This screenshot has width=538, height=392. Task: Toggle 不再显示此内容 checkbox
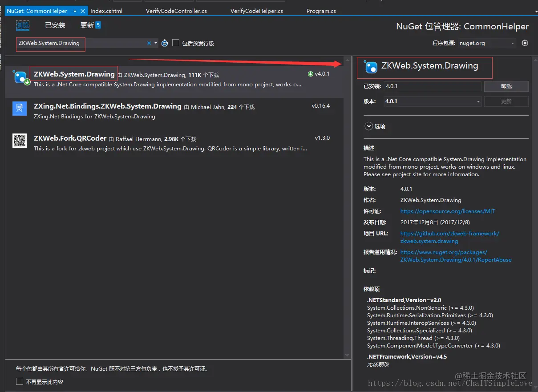19,382
